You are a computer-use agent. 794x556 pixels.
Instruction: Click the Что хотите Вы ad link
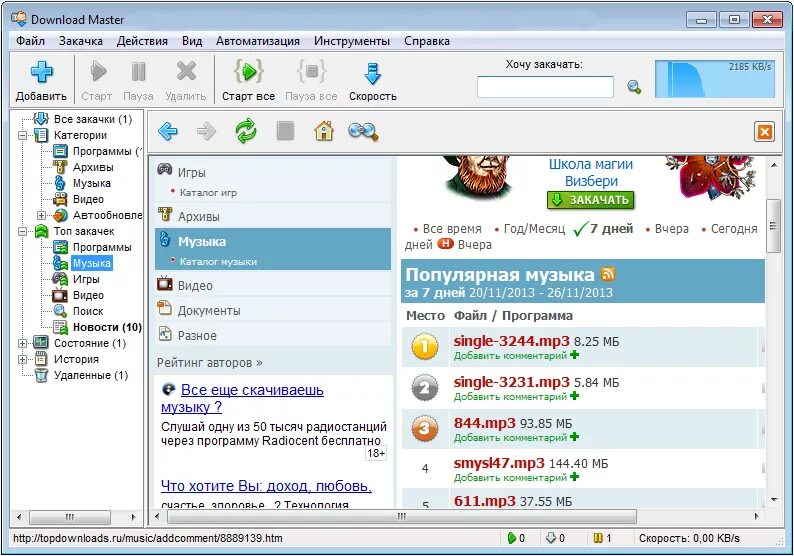266,486
